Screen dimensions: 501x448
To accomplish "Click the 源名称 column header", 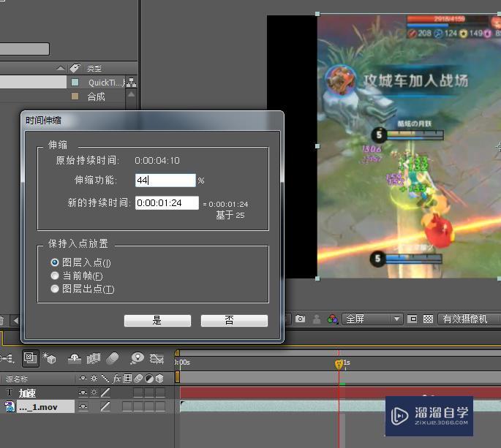I will [17, 379].
